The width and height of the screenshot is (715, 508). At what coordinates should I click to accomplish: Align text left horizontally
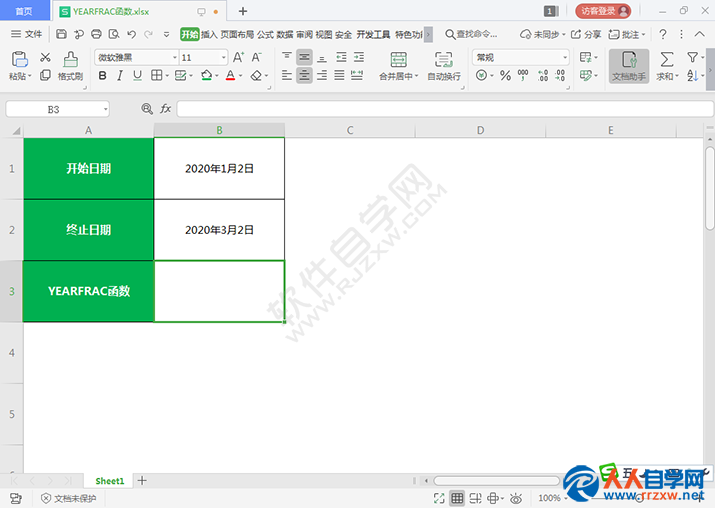point(287,75)
